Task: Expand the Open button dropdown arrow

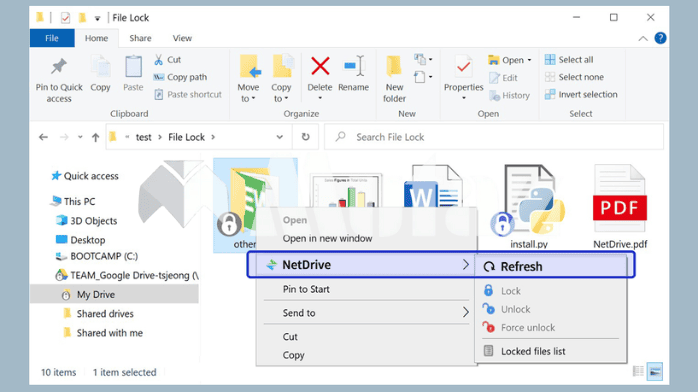Action: 529,60
